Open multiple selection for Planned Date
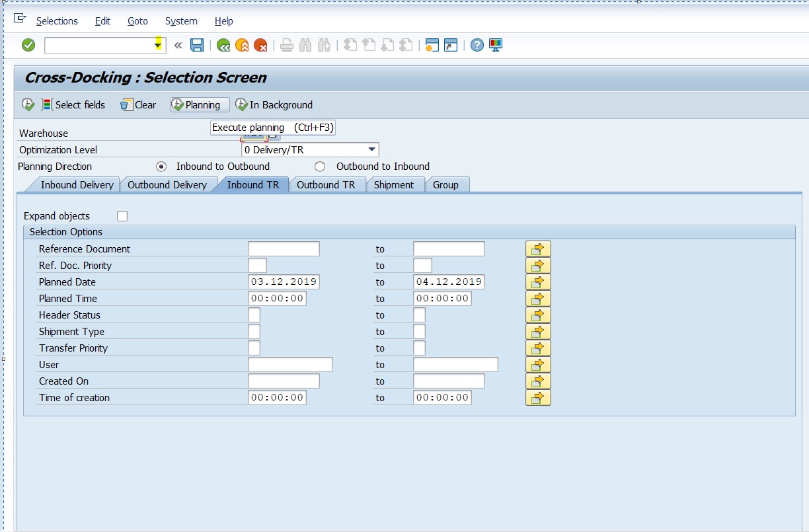This screenshot has width=809, height=532. click(538, 282)
